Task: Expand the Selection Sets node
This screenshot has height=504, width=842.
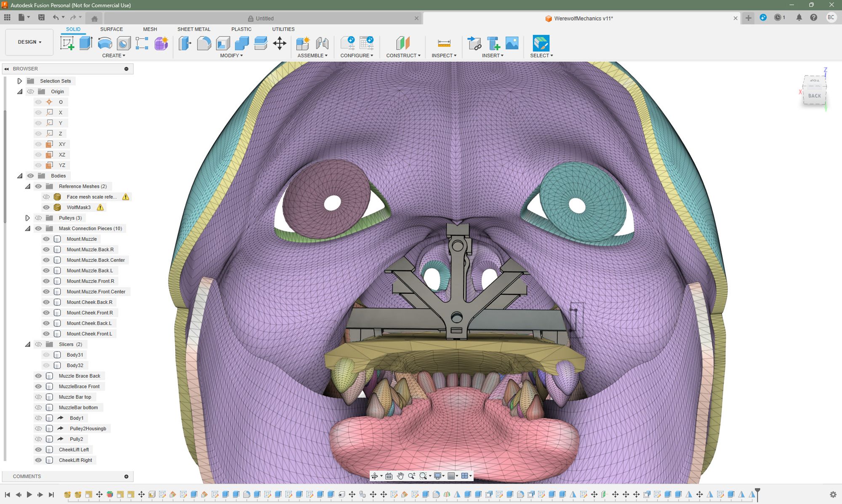Action: point(19,81)
